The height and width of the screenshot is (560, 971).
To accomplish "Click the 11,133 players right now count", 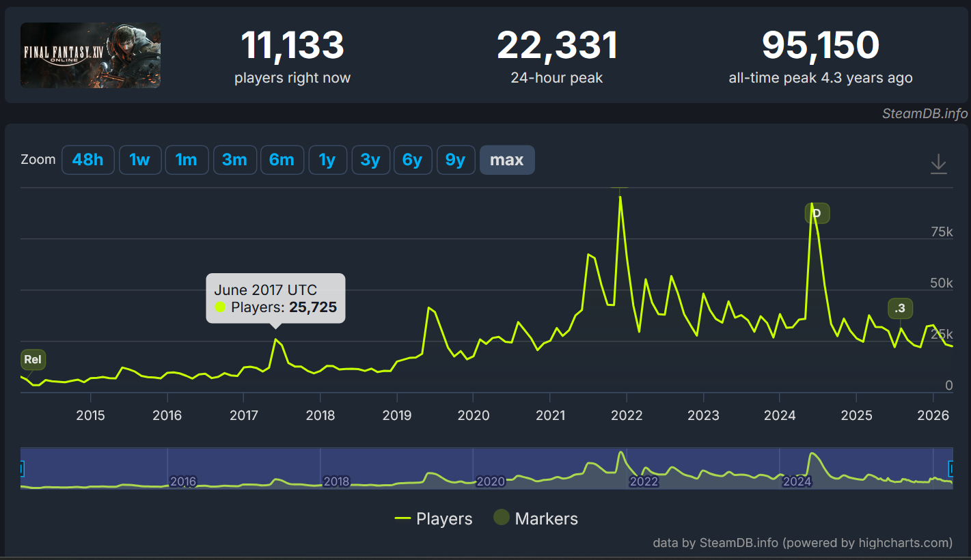I will (292, 45).
